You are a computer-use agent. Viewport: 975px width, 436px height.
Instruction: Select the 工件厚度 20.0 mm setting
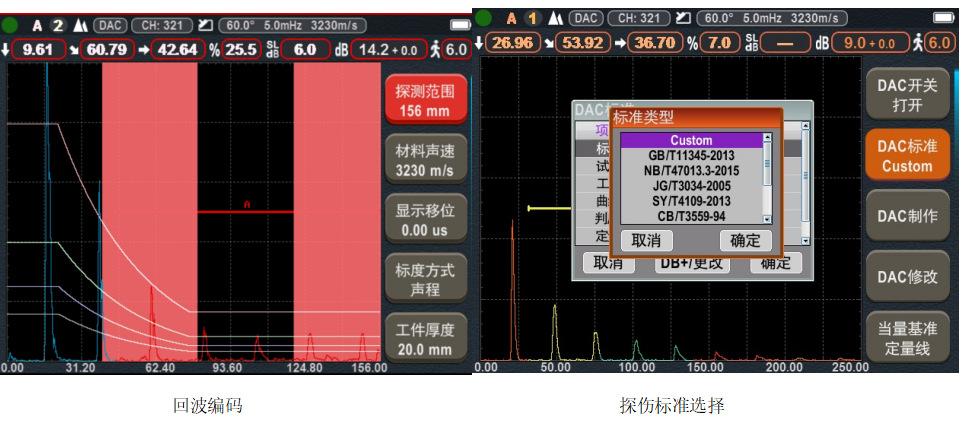point(423,340)
